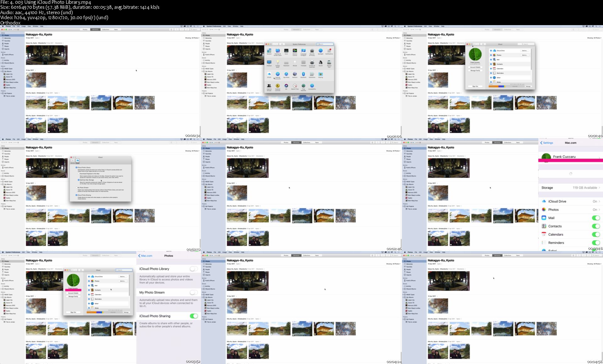Open the Image menu in 00:00:34 frame

(x=24, y=26)
